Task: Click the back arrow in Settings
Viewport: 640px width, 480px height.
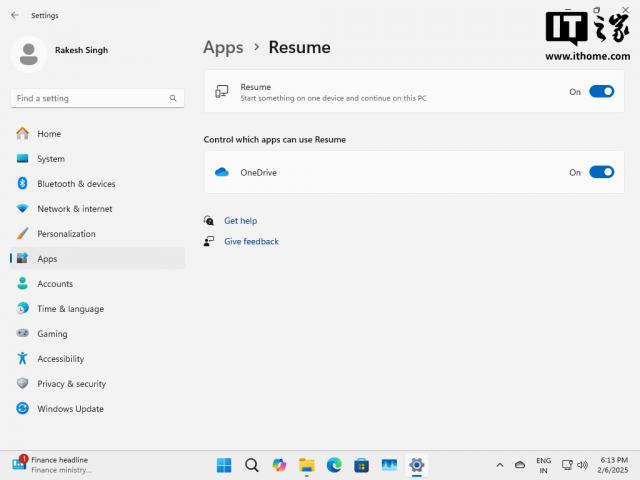Action: click(14, 15)
